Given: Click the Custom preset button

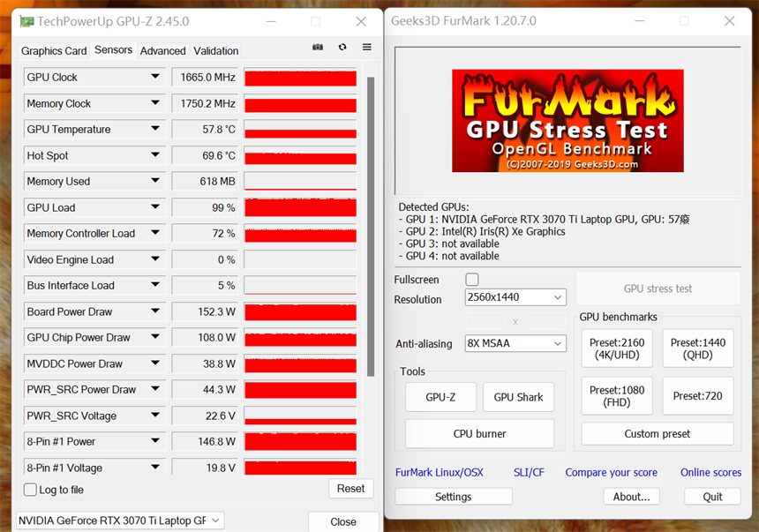Looking at the screenshot, I should [658, 434].
